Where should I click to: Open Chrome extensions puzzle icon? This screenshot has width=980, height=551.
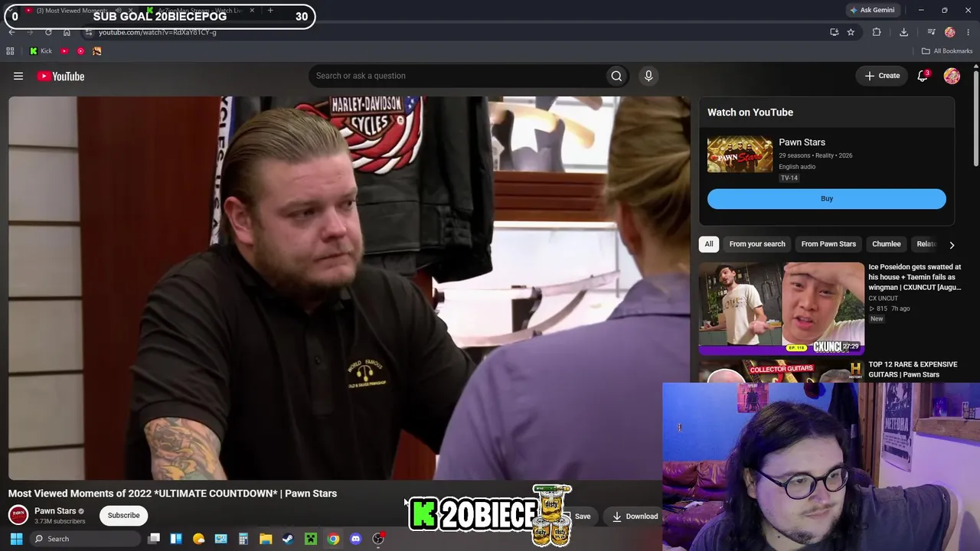pyautogui.click(x=877, y=32)
